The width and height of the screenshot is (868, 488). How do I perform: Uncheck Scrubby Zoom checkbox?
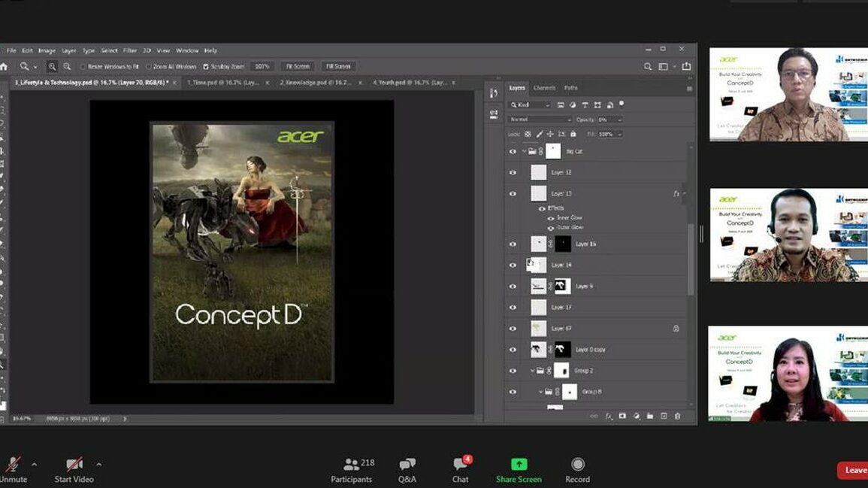pos(205,66)
